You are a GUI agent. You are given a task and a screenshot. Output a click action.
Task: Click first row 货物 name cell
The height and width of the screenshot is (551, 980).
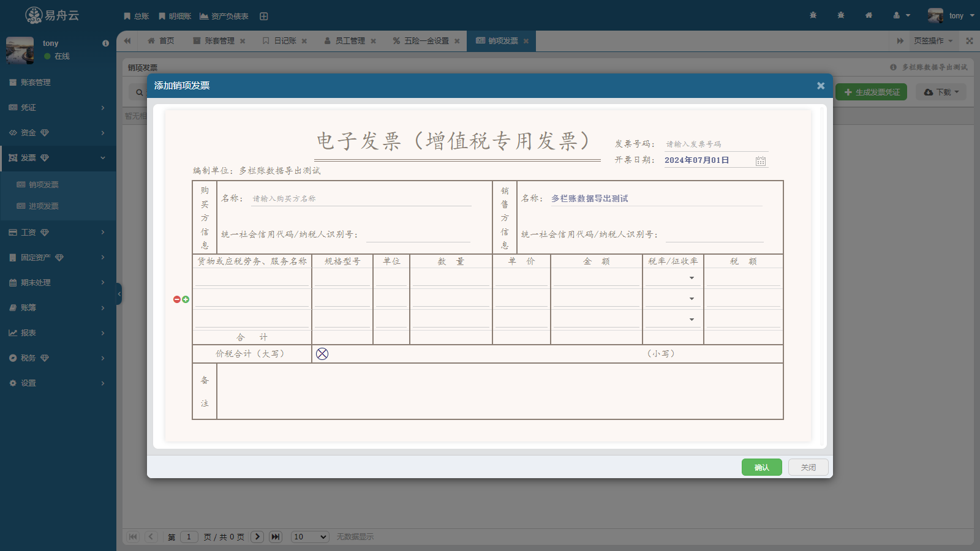[x=252, y=278]
